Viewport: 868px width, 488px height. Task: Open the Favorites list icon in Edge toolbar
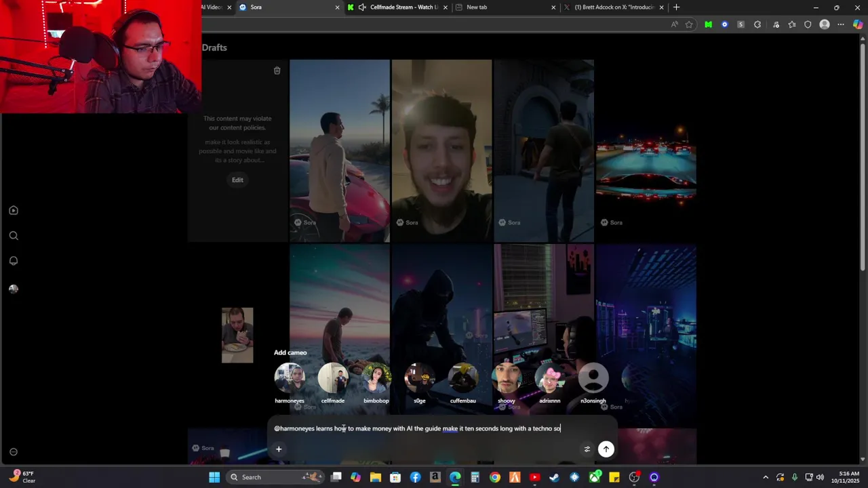click(x=791, y=24)
